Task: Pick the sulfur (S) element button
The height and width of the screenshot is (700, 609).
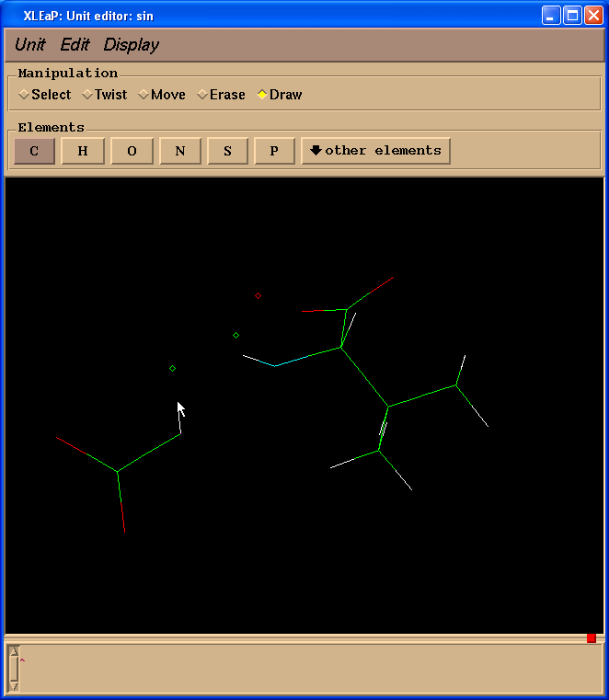Action: (x=228, y=151)
